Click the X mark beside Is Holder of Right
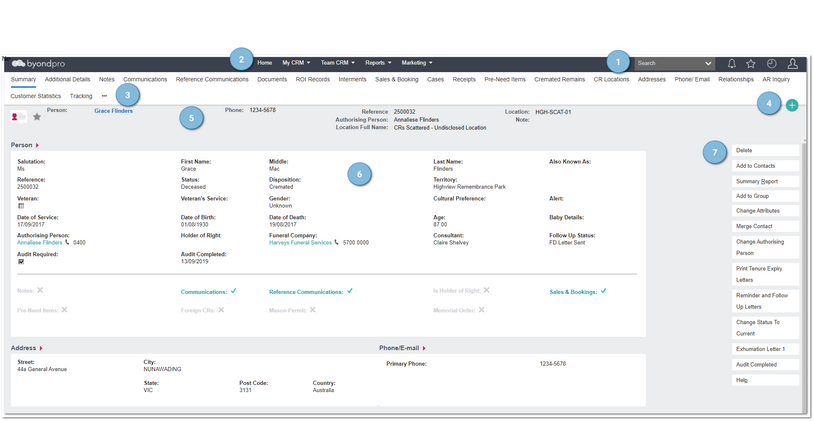This screenshot has width=814, height=421. pyautogui.click(x=486, y=290)
